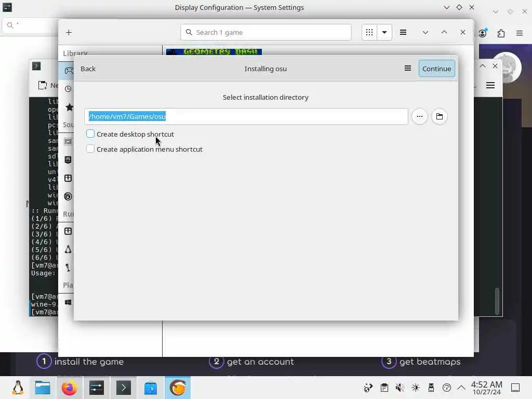The height and width of the screenshot is (399, 532).
Task: Select the Linux penguin runner in sidebar
Action: [x=68, y=249]
